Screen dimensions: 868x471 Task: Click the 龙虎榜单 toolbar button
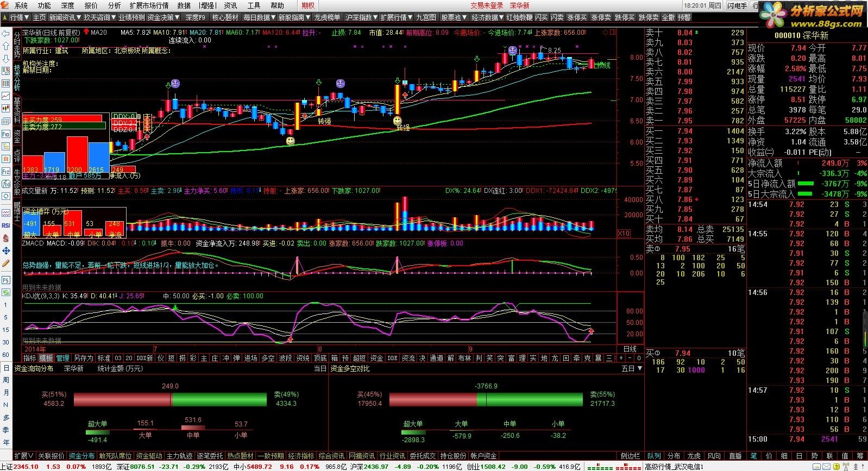328,17
